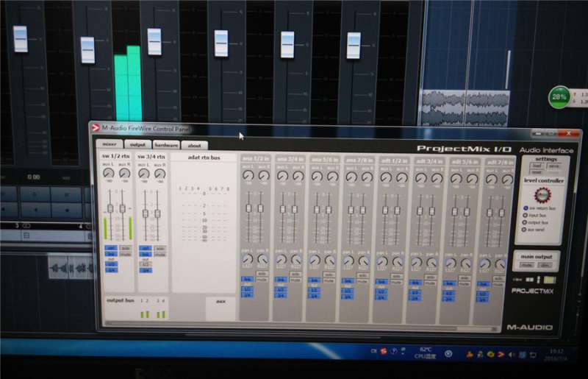Image resolution: width=588 pixels, height=379 pixels.
Task: Open the hardware tab
Action: point(165,145)
